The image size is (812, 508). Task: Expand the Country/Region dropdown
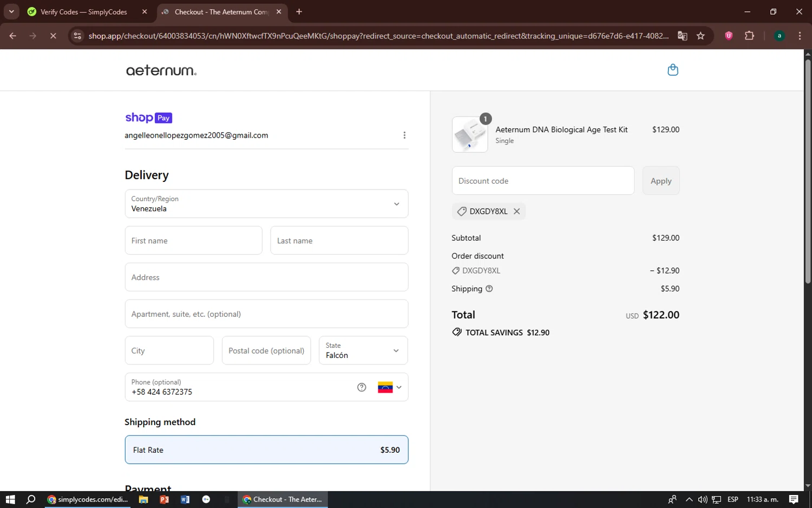tap(266, 204)
